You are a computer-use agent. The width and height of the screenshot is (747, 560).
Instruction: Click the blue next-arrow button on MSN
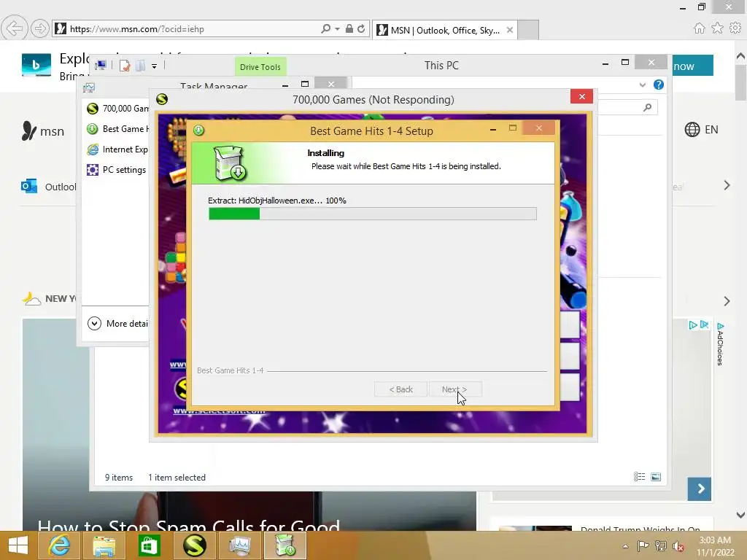tap(700, 489)
